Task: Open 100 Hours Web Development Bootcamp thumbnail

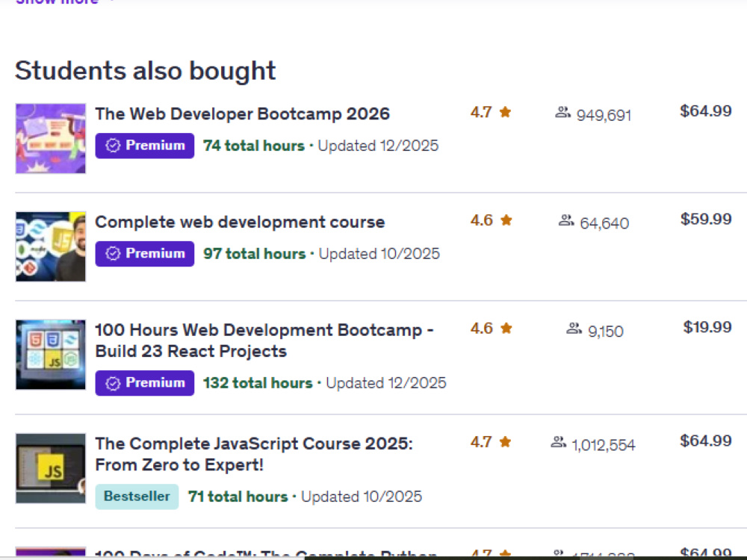Action: tap(51, 355)
